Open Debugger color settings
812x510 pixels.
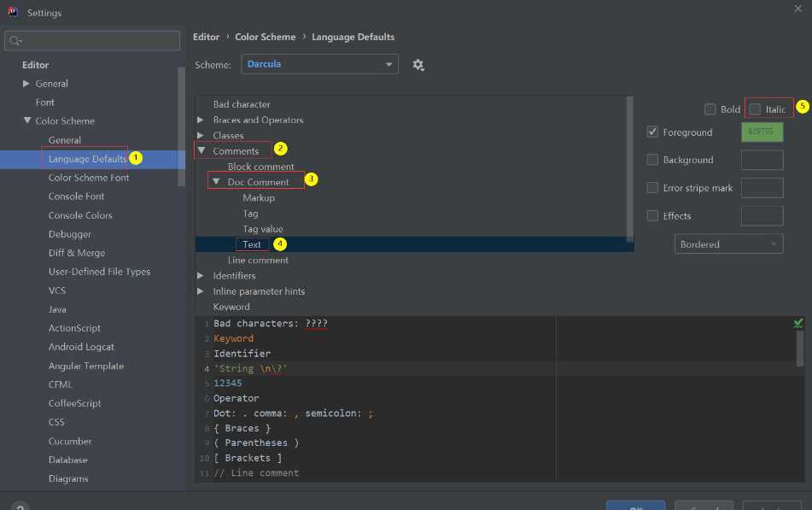click(70, 234)
